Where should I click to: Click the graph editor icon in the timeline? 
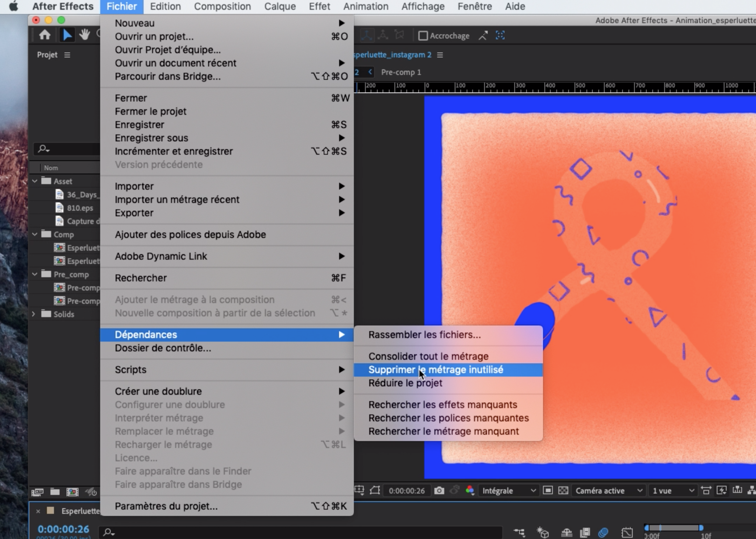tap(627, 532)
